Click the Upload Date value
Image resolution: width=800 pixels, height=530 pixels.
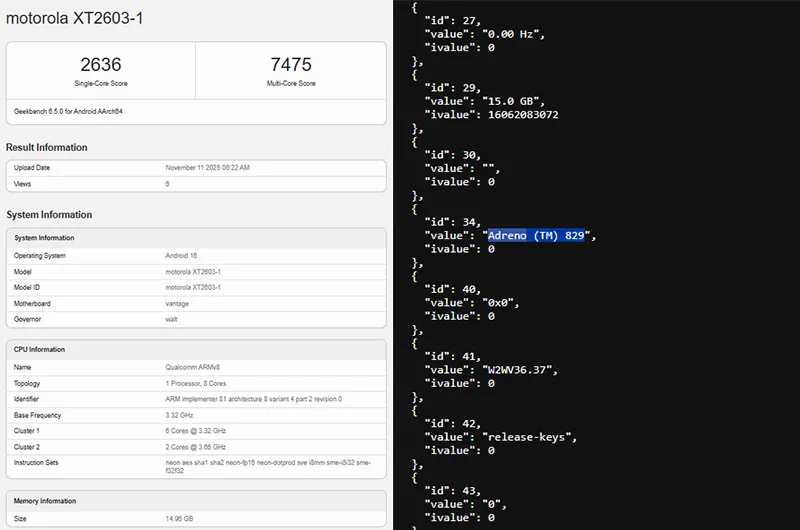click(207, 167)
